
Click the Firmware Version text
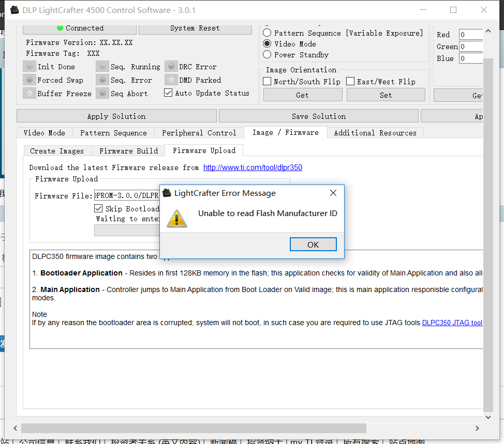[79, 42]
